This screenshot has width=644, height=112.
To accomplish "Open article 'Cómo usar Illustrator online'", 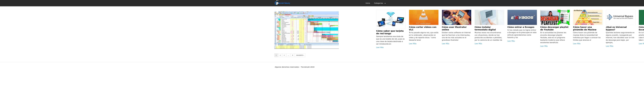I will click(454, 28).
